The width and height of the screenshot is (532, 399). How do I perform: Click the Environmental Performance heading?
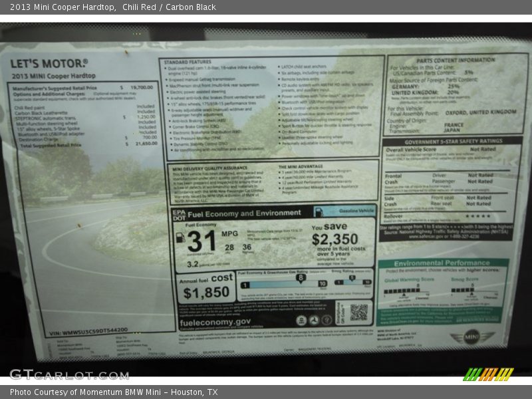[442, 263]
